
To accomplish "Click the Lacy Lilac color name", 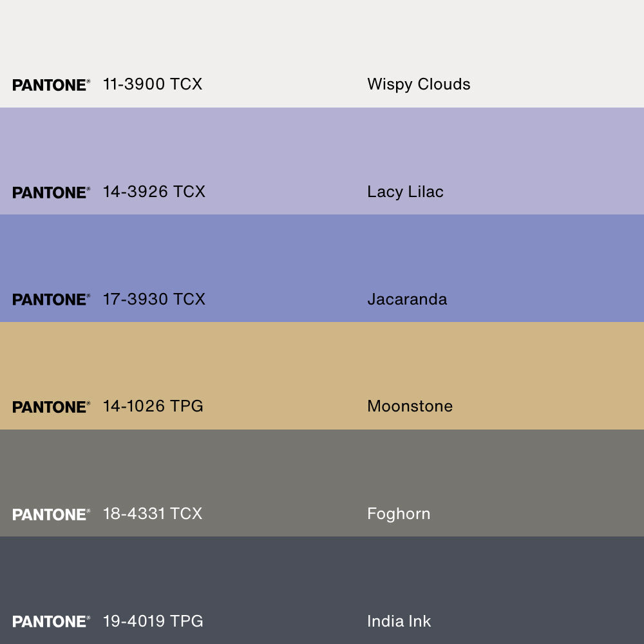I will (x=405, y=192).
